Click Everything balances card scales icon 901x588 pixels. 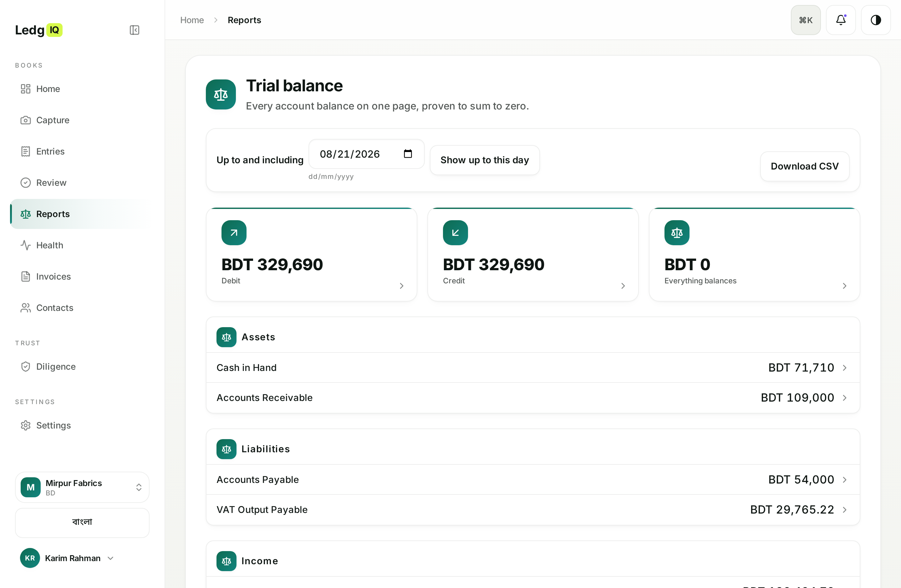click(x=677, y=233)
